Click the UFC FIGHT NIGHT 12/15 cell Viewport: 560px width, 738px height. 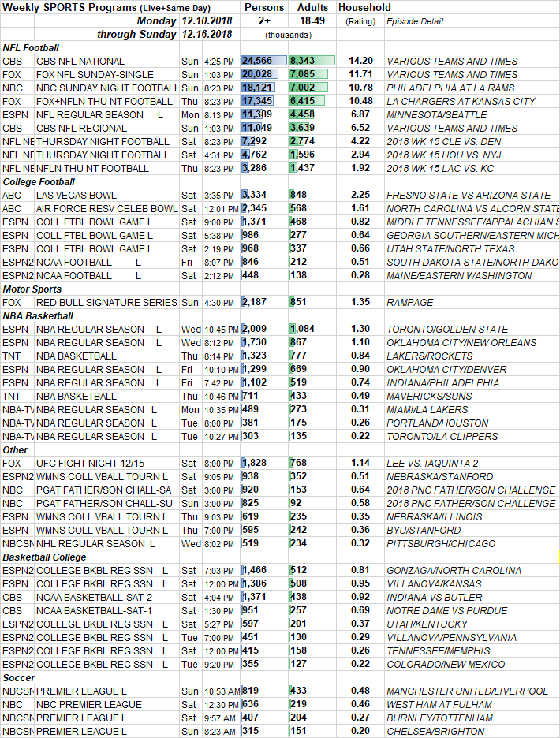[88, 463]
